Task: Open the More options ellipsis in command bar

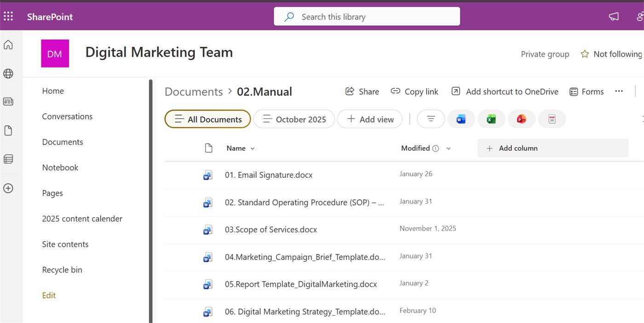Action: pyautogui.click(x=619, y=91)
